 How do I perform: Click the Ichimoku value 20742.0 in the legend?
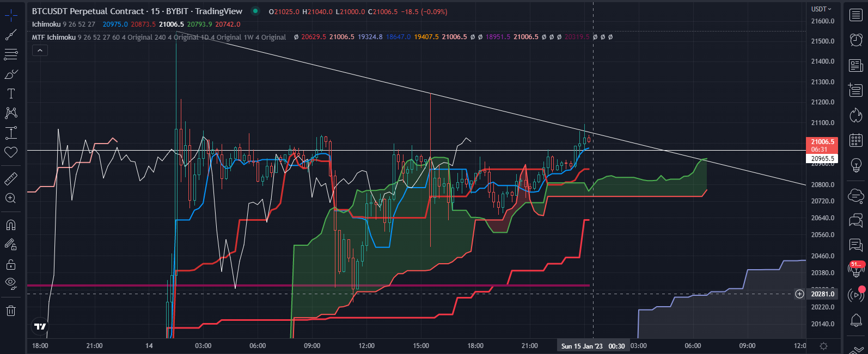click(228, 24)
